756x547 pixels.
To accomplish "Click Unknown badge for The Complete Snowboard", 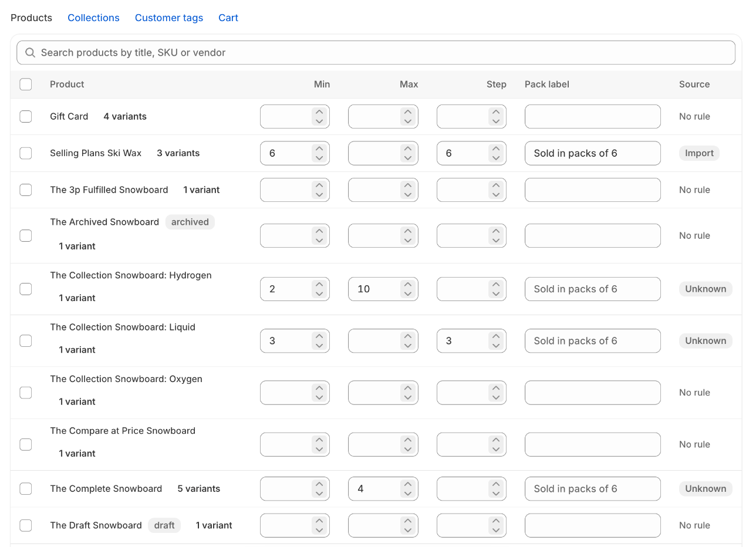I will click(706, 489).
